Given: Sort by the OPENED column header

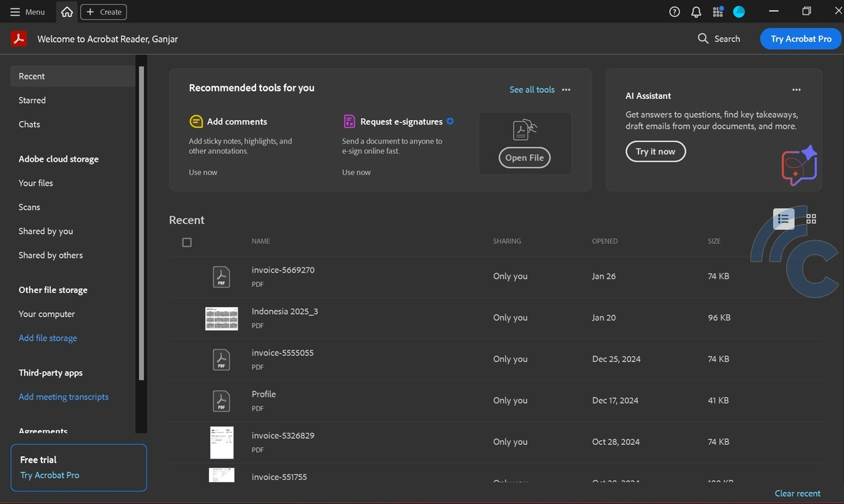Looking at the screenshot, I should tap(605, 241).
